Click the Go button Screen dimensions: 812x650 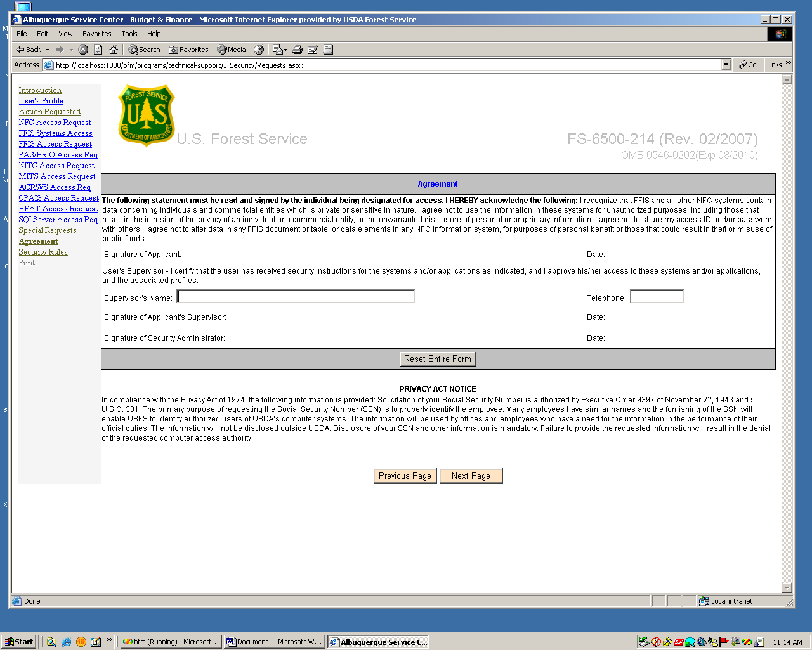[748, 65]
